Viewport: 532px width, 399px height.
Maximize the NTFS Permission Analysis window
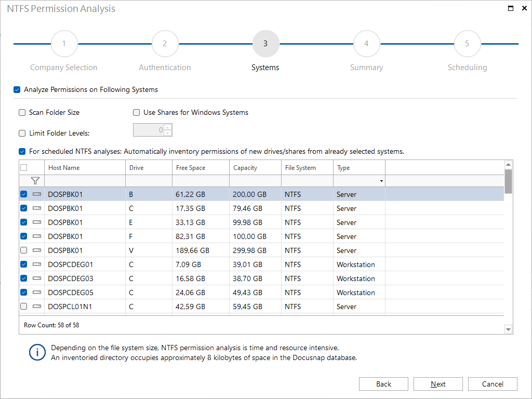click(510, 8)
